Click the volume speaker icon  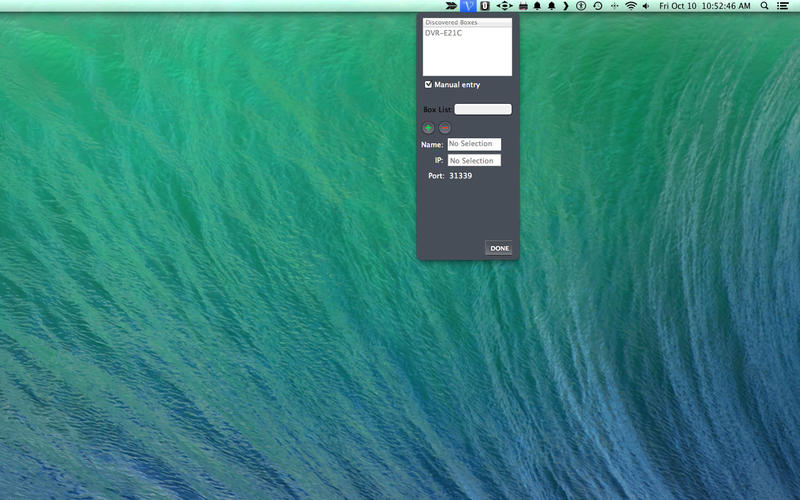click(x=646, y=6)
